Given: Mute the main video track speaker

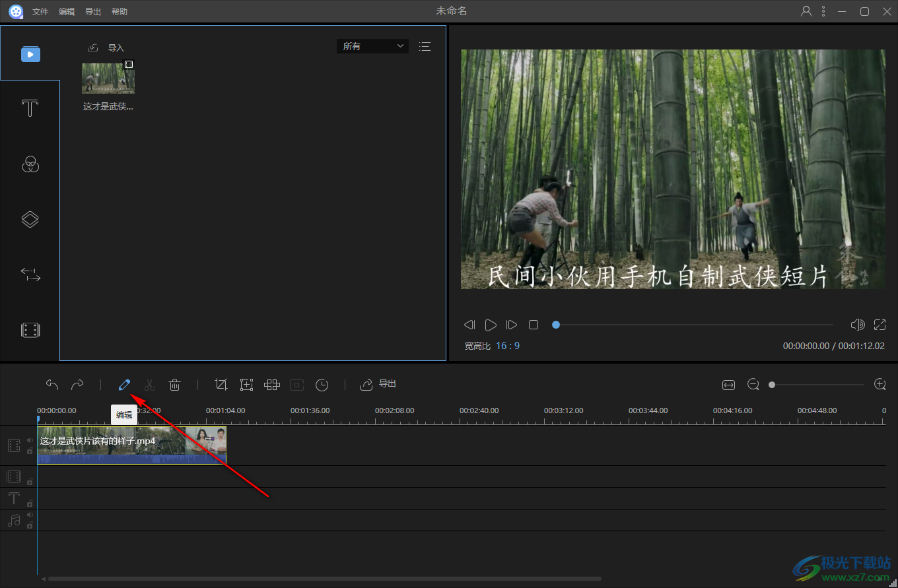Looking at the screenshot, I should click(30, 440).
